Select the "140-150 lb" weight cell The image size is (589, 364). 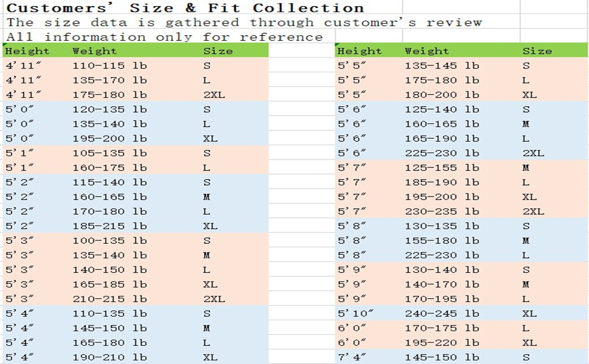[x=110, y=269]
